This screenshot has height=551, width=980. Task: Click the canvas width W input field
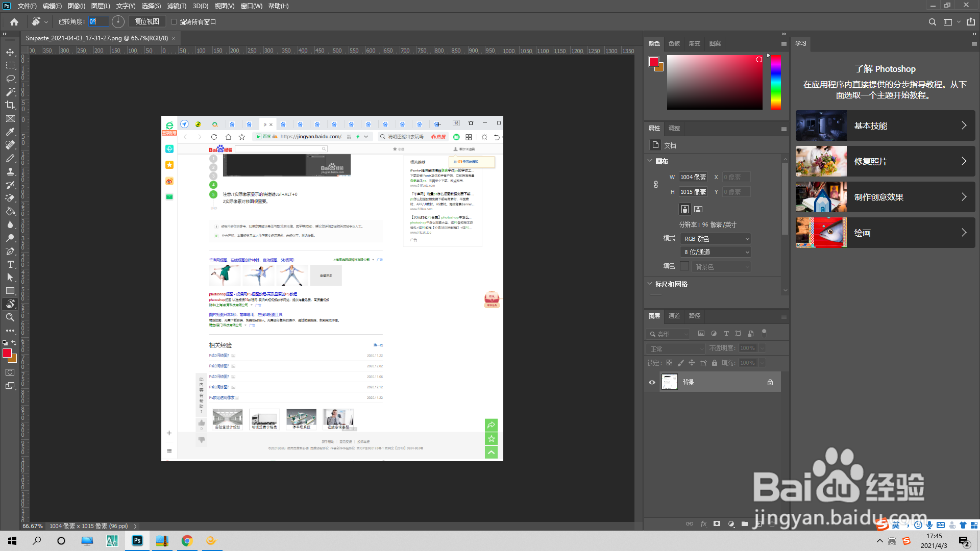[693, 177]
